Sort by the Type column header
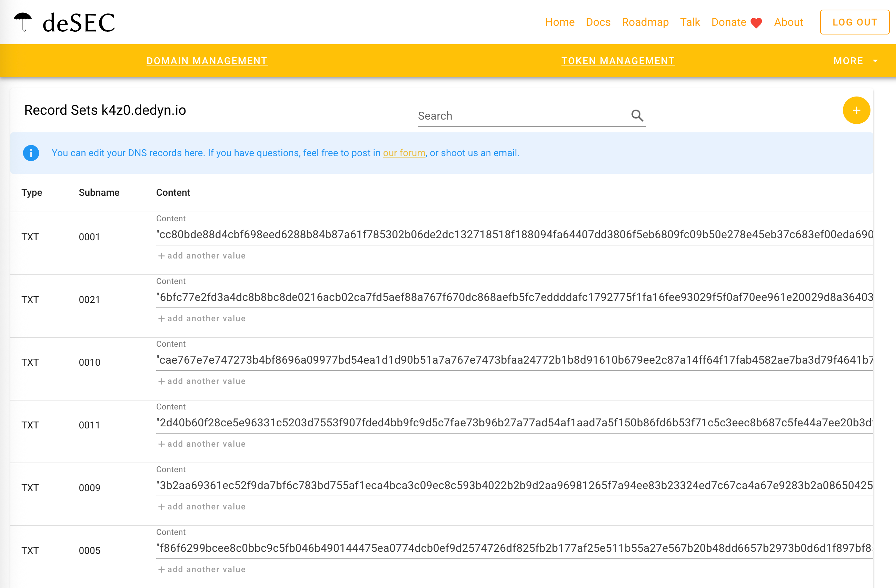Image resolution: width=896 pixels, height=588 pixels. (x=32, y=193)
